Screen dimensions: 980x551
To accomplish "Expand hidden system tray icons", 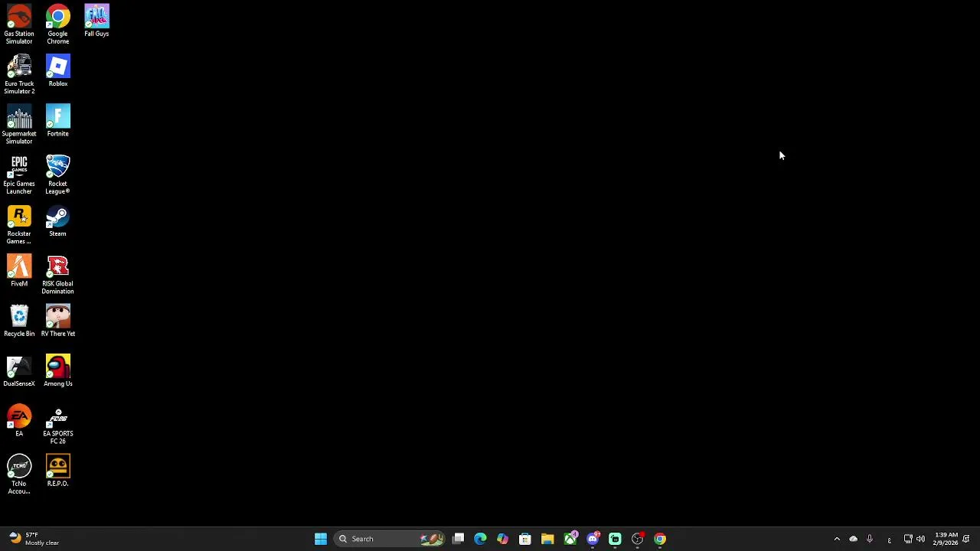I will [x=837, y=539].
